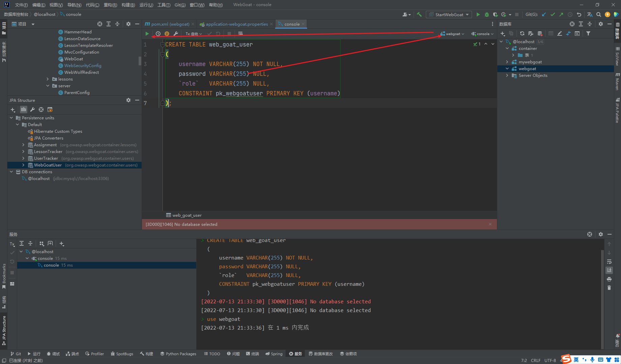Add a service with the plus icon

[62, 243]
